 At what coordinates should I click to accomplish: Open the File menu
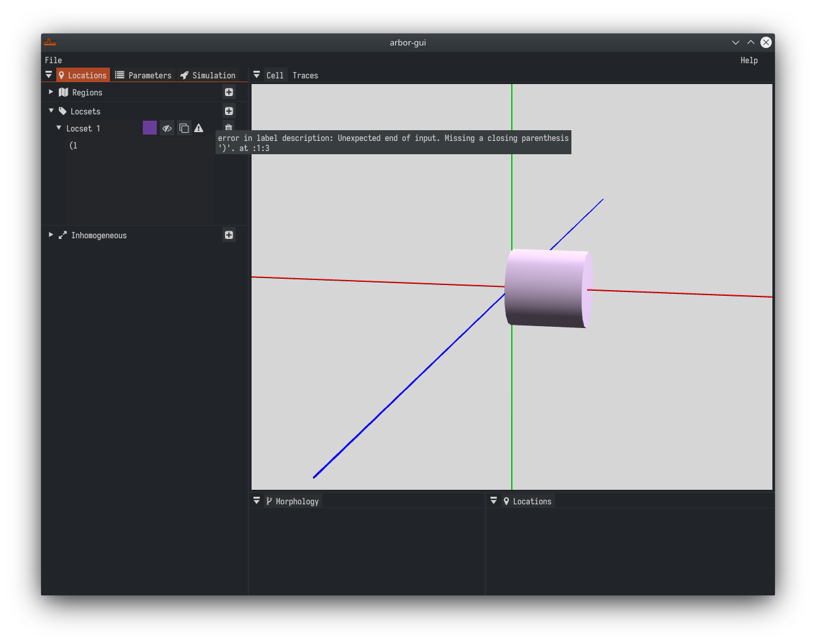(54, 60)
